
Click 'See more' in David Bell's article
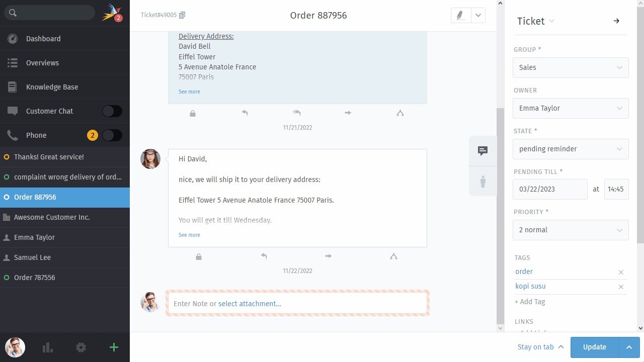tap(189, 92)
